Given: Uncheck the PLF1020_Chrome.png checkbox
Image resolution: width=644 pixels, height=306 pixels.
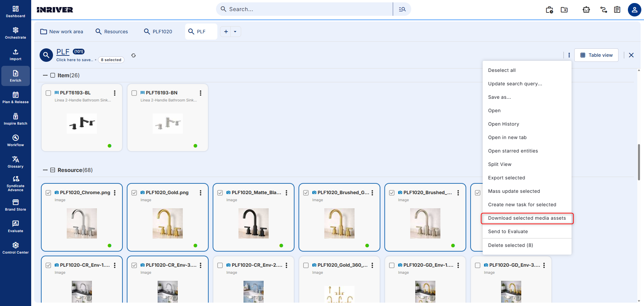Looking at the screenshot, I should (x=48, y=193).
